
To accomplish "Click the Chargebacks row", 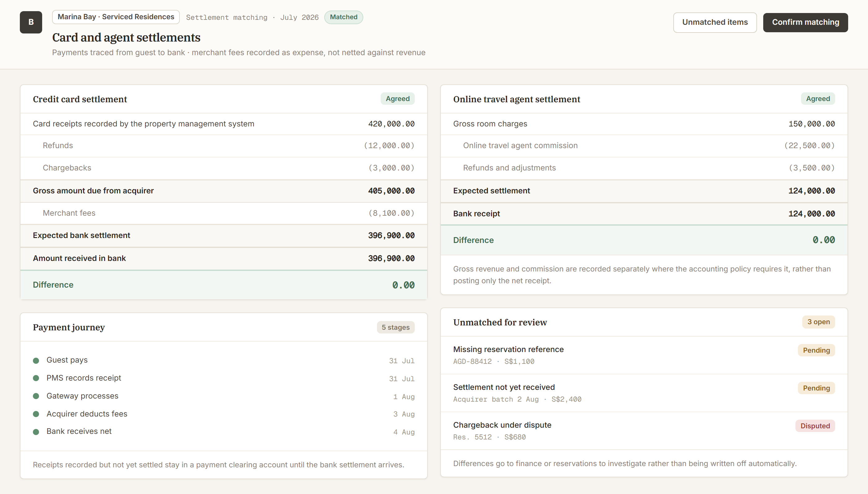I will pyautogui.click(x=224, y=168).
